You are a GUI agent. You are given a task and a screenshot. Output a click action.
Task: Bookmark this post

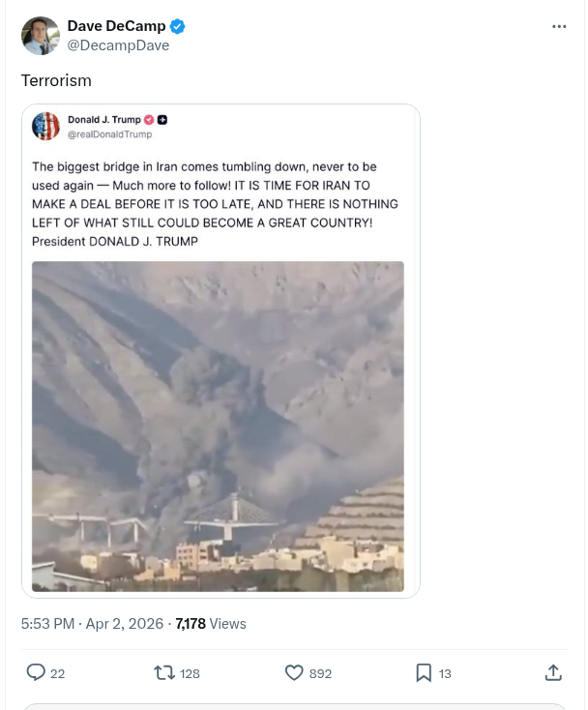coord(424,672)
